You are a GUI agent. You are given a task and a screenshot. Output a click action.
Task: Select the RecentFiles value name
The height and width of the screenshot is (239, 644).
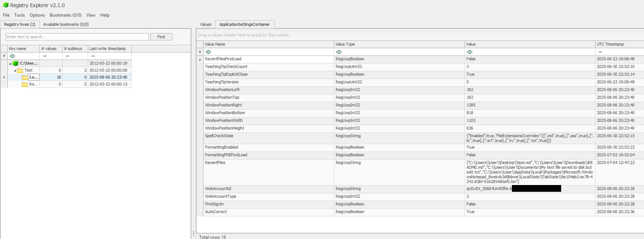pos(215,163)
